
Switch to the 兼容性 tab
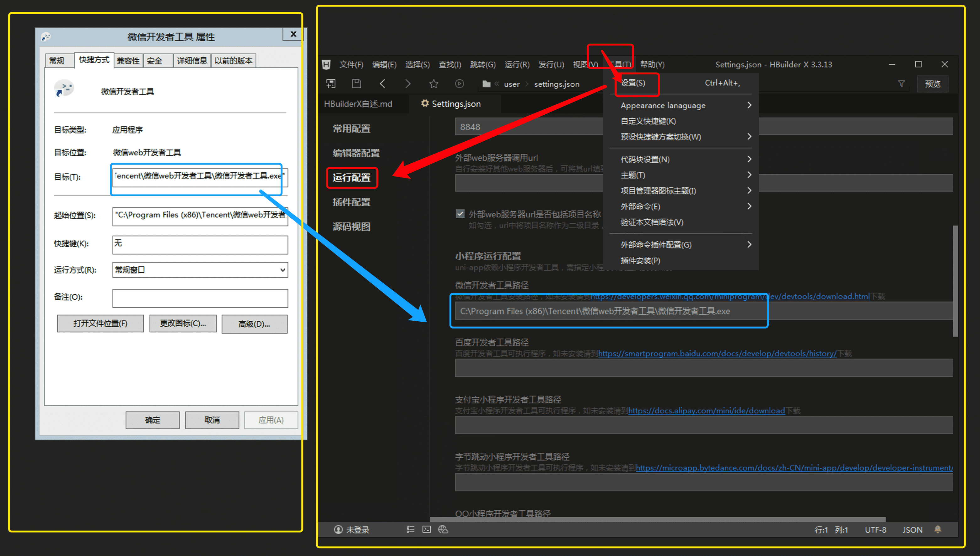[x=128, y=61]
